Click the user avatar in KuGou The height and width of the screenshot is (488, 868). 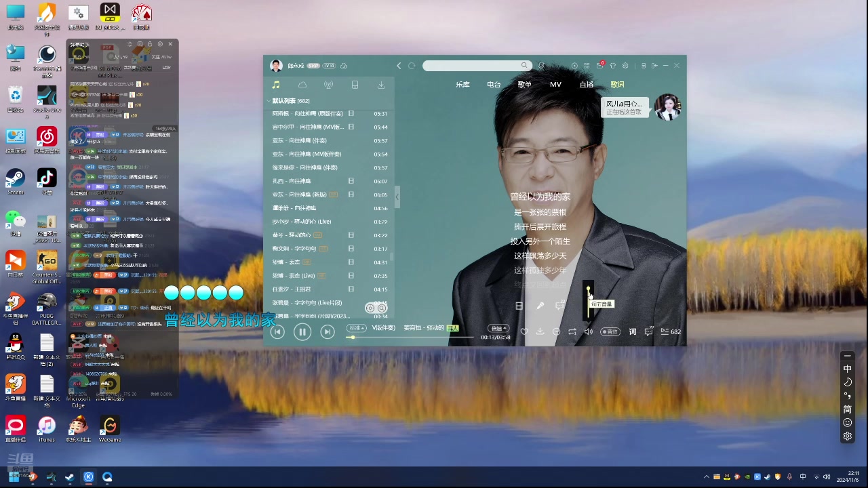click(276, 66)
